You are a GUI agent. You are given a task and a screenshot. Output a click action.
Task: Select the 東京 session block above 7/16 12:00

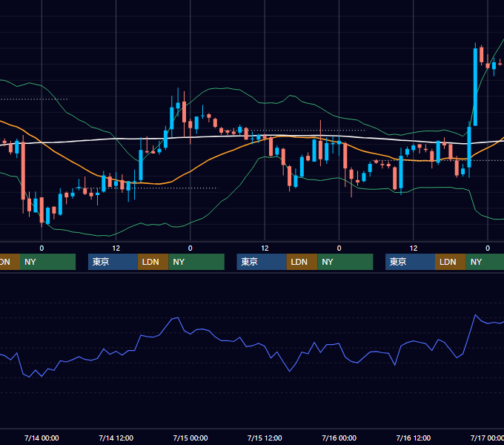(410, 262)
